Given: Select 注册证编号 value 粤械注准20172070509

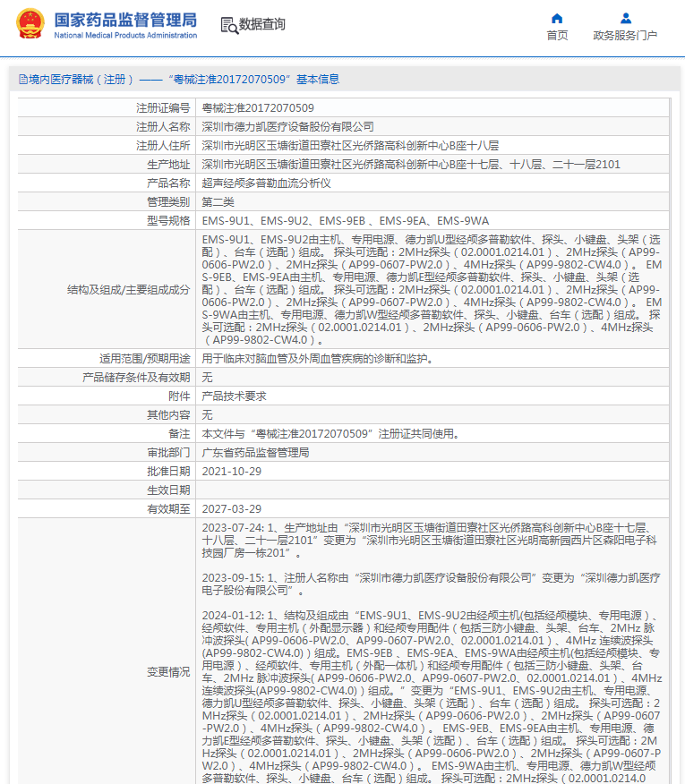Looking at the screenshot, I should pos(258,108).
